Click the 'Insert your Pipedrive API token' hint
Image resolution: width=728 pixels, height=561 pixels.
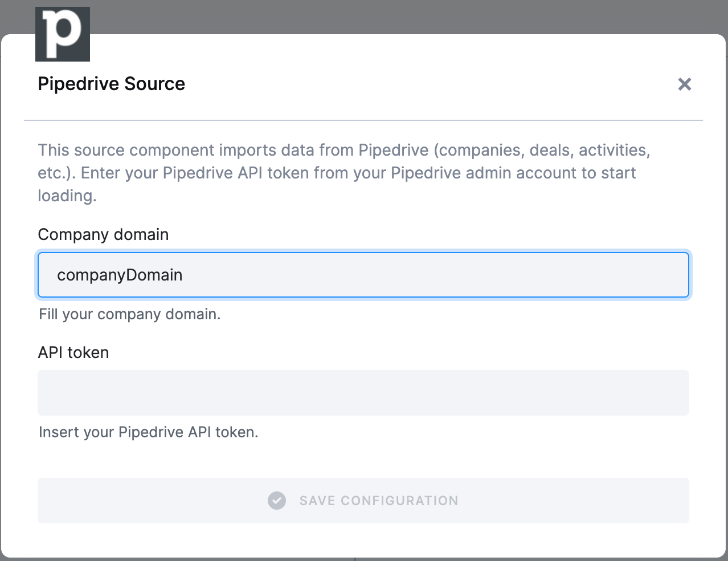[148, 432]
